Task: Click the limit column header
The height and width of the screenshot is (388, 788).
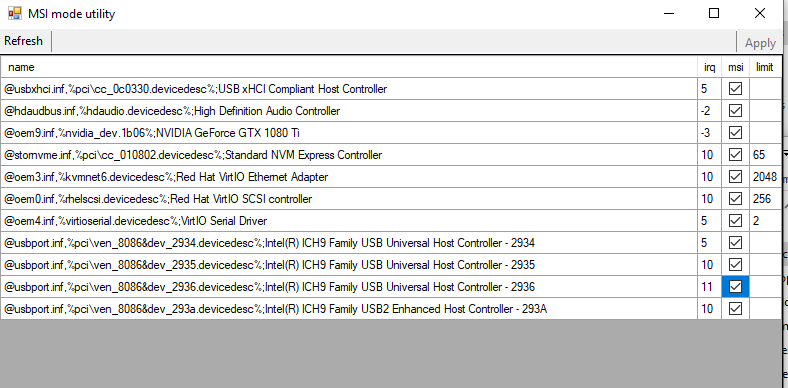Action: click(765, 67)
